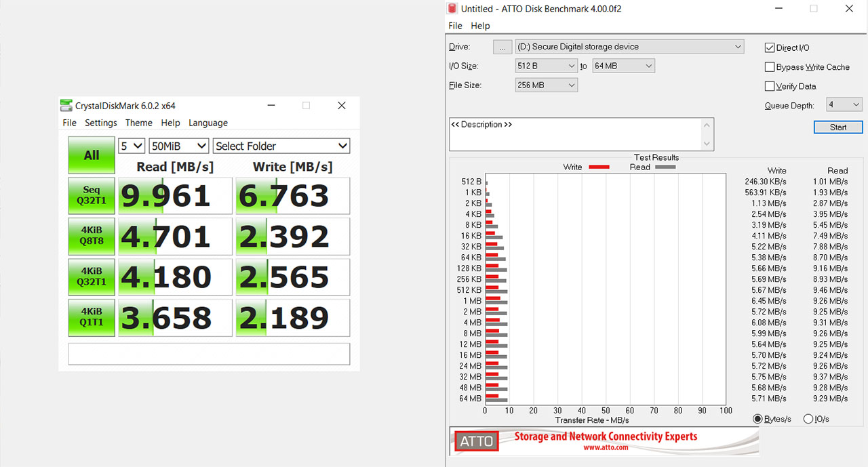
Task: Open ATTO File menu
Action: coord(456,26)
